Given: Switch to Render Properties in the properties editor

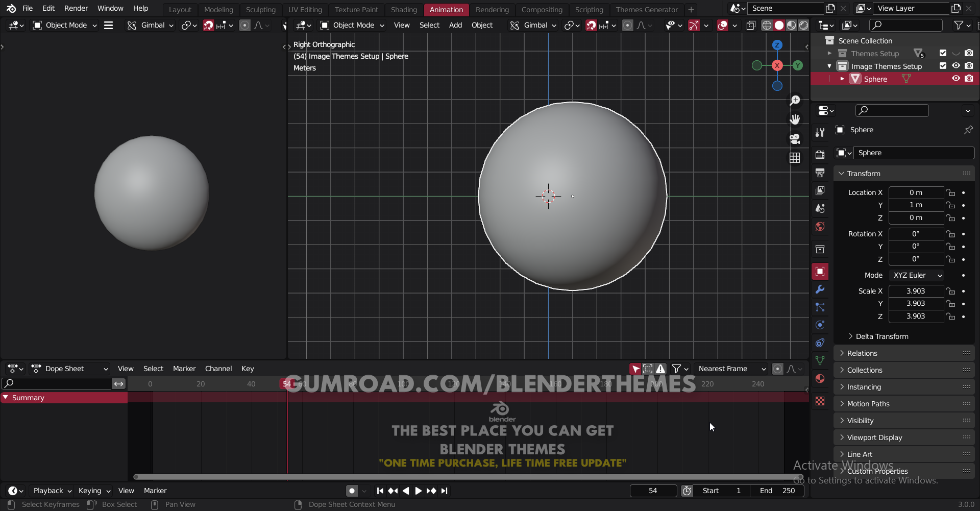Looking at the screenshot, I should pos(820,154).
